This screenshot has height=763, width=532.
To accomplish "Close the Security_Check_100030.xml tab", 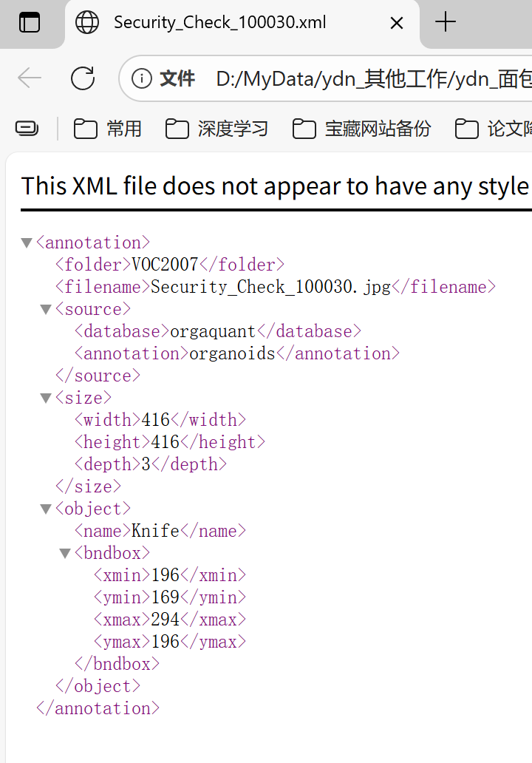I will [396, 23].
